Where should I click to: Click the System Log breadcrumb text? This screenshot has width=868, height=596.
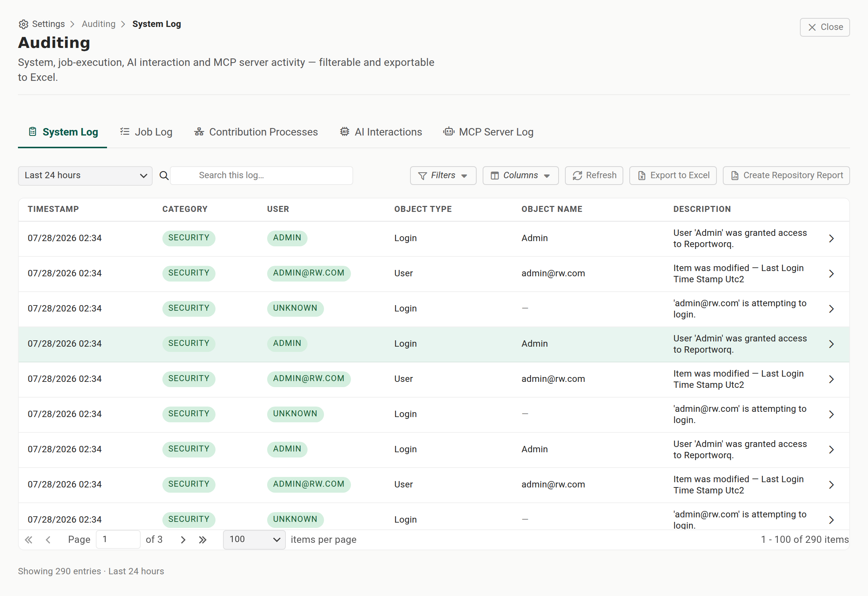tap(157, 24)
